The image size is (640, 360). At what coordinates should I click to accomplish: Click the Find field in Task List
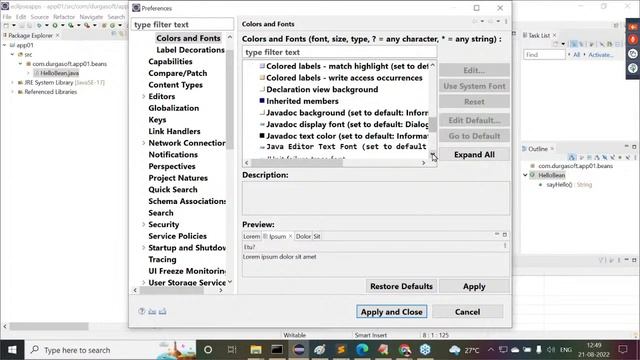coord(544,55)
